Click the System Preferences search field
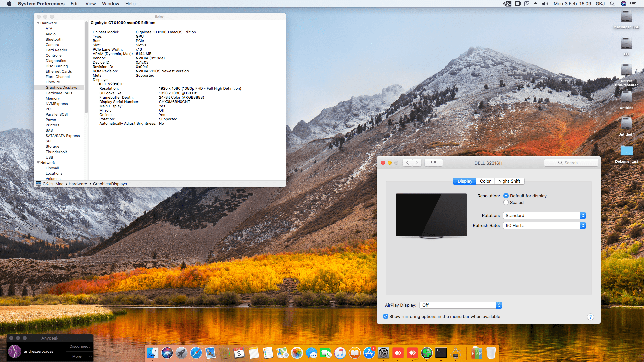644x362 pixels. [571, 163]
